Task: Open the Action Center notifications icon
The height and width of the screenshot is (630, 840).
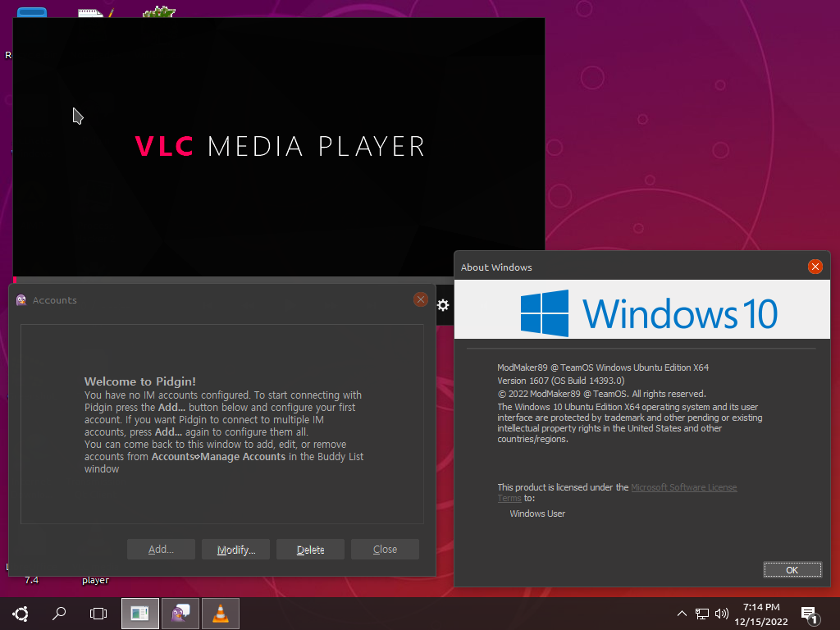Action: point(810,615)
